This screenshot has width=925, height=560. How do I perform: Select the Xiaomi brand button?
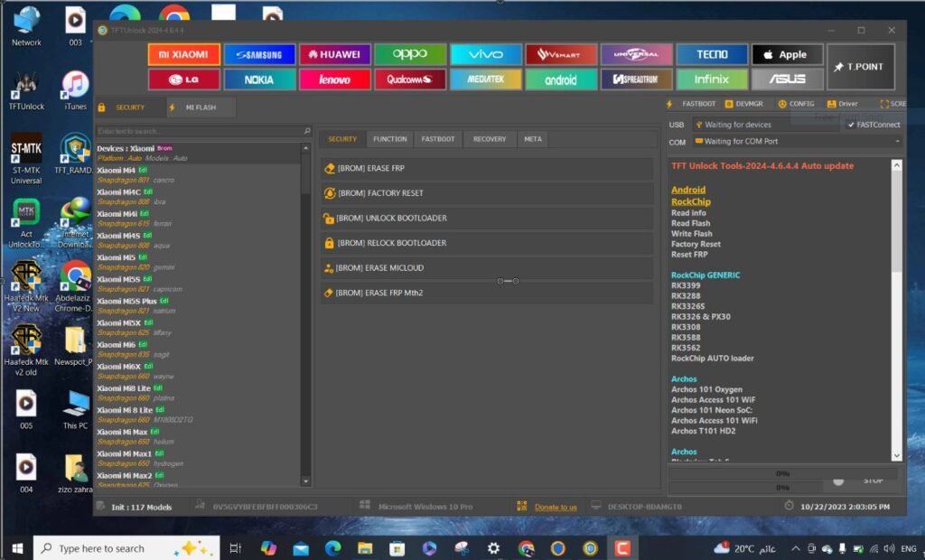(x=184, y=54)
